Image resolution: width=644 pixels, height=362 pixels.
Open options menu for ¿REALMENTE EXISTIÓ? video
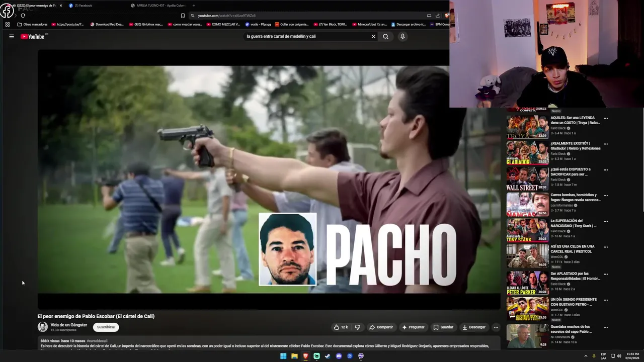coord(605,144)
